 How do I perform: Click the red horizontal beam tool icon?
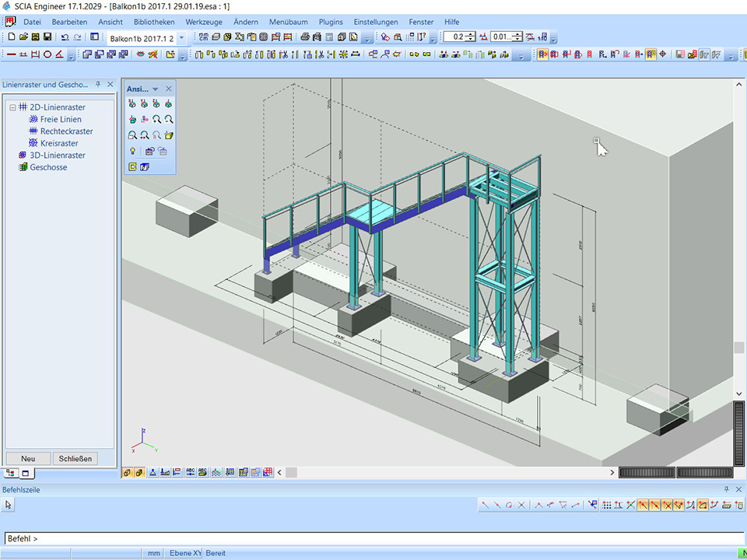(x=11, y=54)
